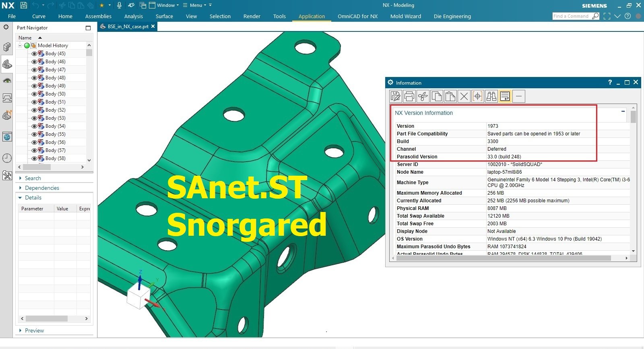Click the Print icon in Information window
Viewport: 644px width, 349px height.
409,96
